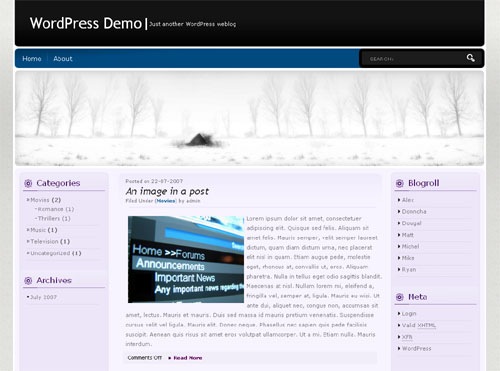
Task: Open the Uncategorized category
Action: coord(50,253)
